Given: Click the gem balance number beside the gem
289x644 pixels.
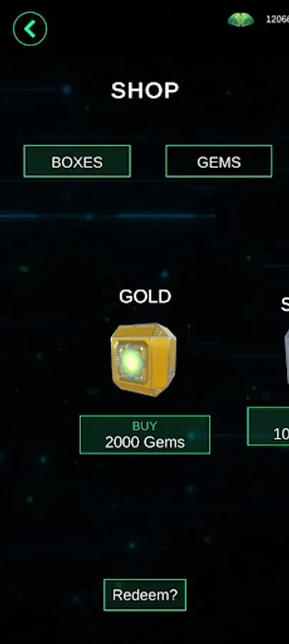Looking at the screenshot, I should [x=278, y=19].
